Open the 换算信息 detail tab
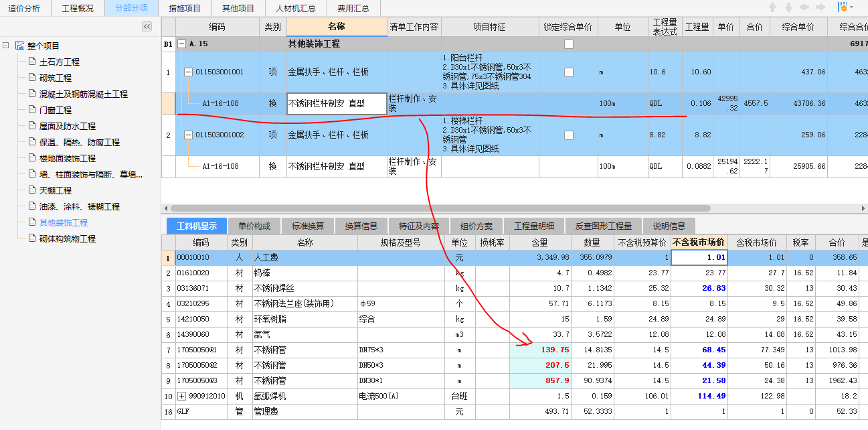This screenshot has width=868, height=430. (x=361, y=226)
